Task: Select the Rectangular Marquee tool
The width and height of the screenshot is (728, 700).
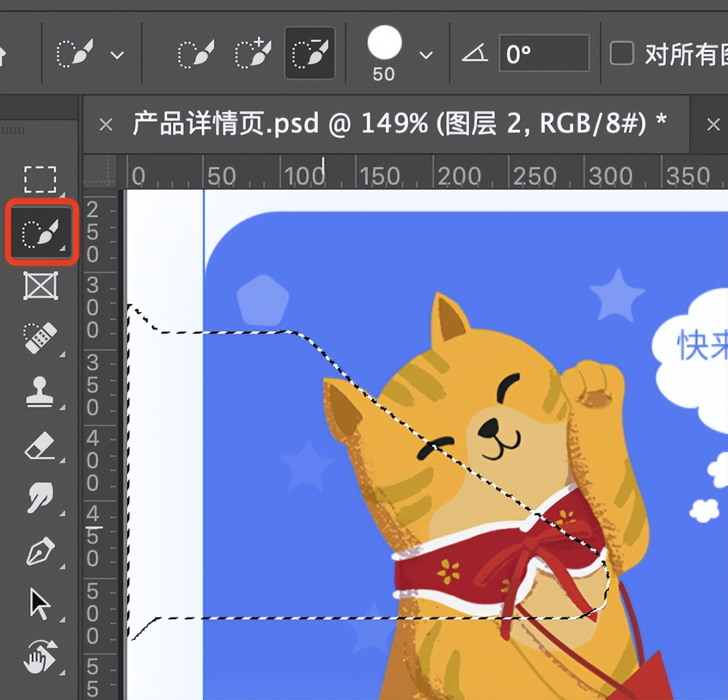Action: tap(39, 179)
